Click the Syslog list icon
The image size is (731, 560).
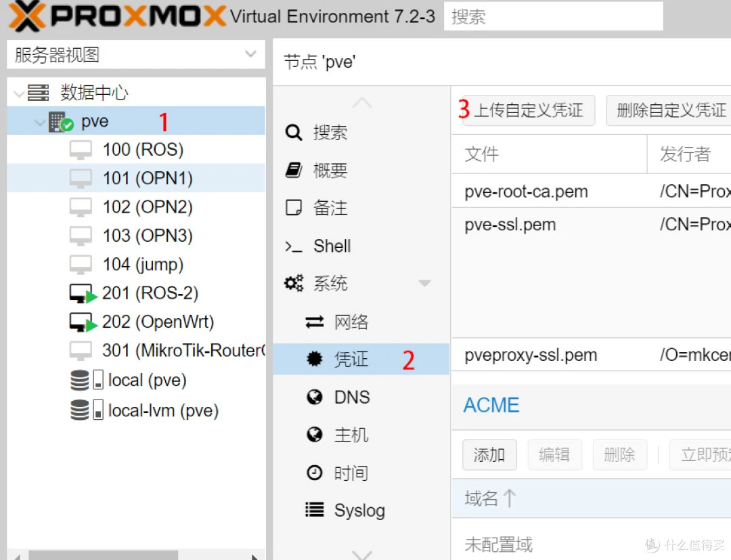[315, 511]
